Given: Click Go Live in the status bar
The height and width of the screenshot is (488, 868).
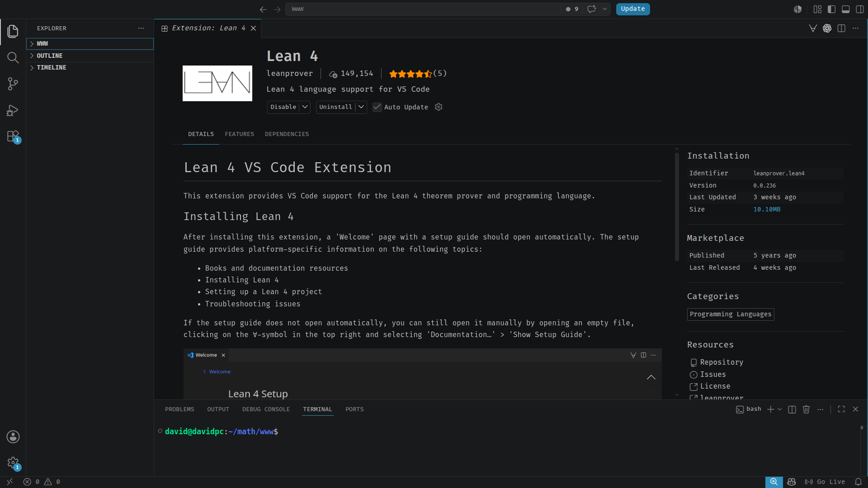Looking at the screenshot, I should click(x=825, y=482).
